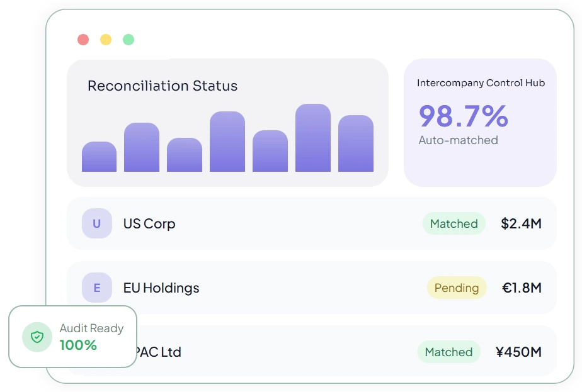Open the Intercompany Control Hub card title

pos(481,83)
